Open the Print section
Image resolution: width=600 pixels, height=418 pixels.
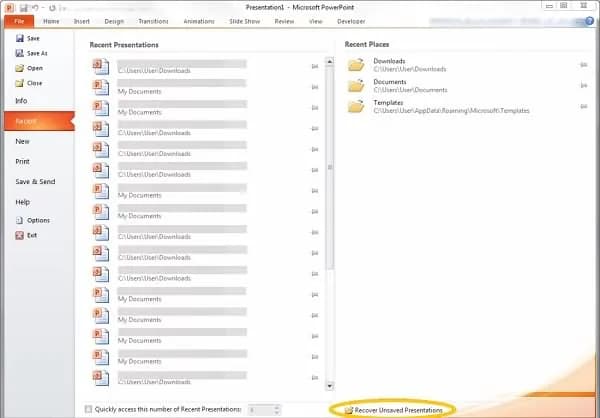[x=22, y=162]
